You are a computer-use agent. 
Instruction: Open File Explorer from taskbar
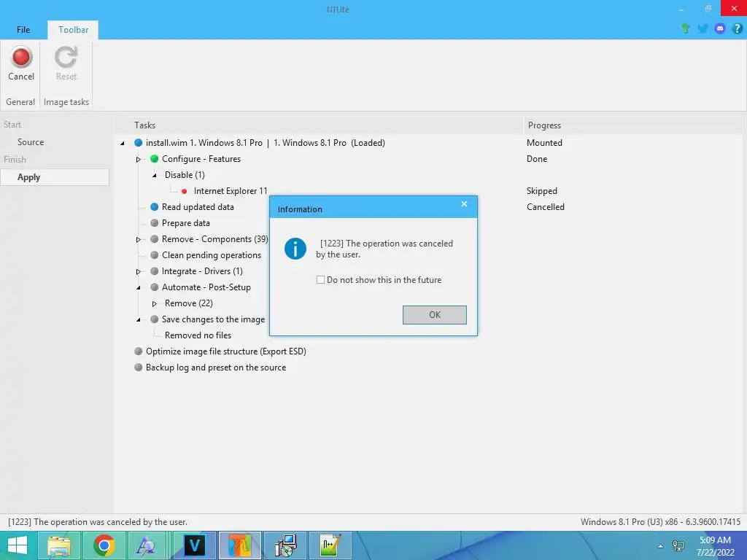pos(59,545)
